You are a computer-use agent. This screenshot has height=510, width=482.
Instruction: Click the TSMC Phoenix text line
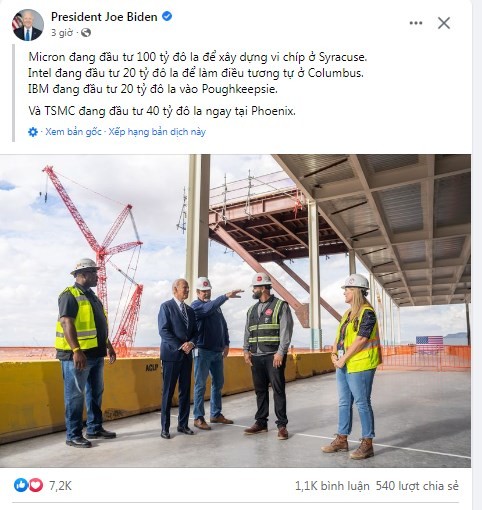click(162, 111)
